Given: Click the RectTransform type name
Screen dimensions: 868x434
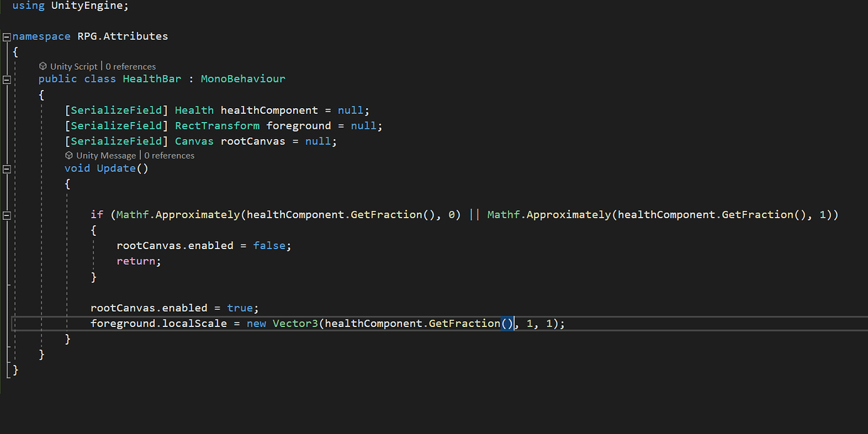Looking at the screenshot, I should (x=217, y=125).
